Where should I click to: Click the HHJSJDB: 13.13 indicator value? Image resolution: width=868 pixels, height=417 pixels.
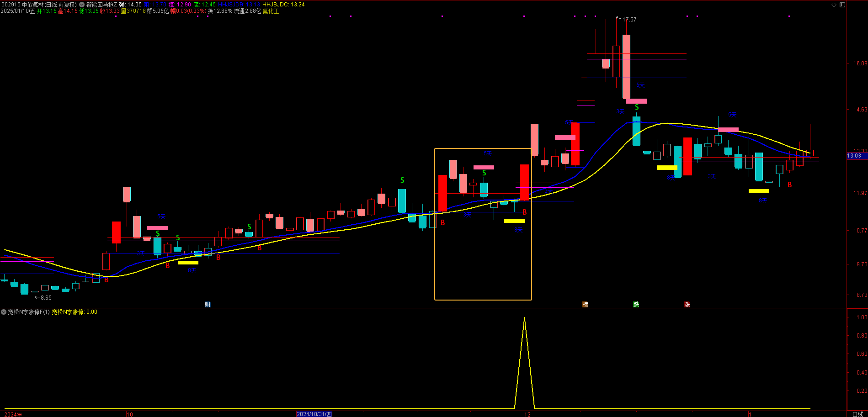click(x=239, y=5)
